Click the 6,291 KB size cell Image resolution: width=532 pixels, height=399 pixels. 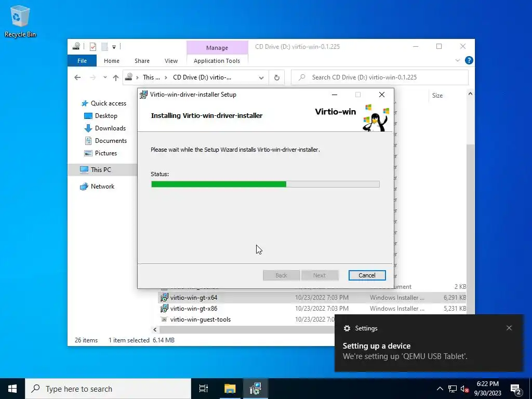(455, 298)
